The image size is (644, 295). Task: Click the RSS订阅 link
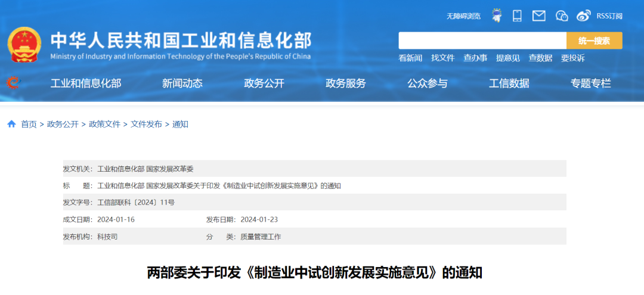pyautogui.click(x=609, y=16)
